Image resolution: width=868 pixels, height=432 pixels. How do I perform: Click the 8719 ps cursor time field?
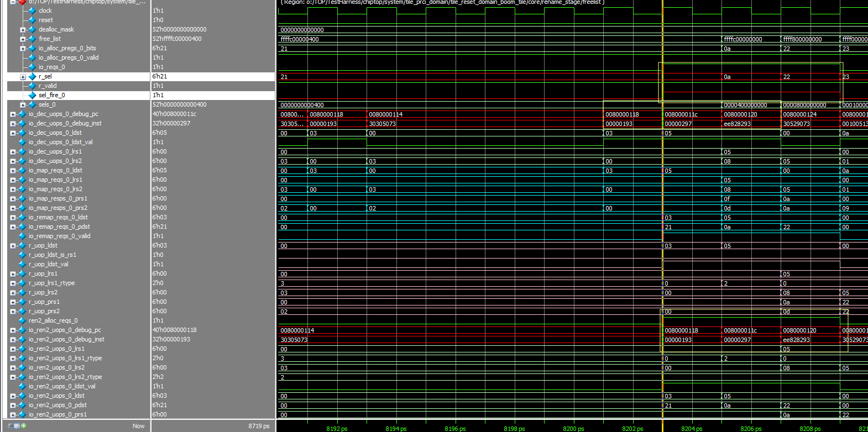click(259, 426)
